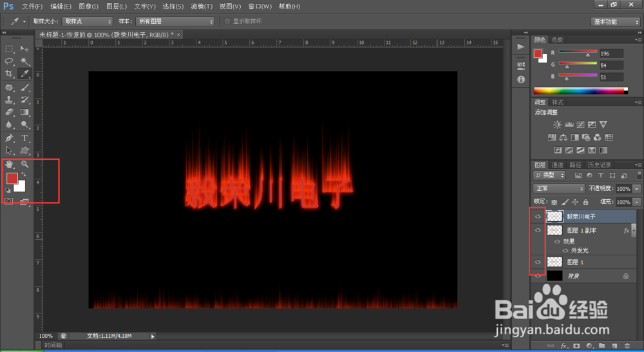Viewport: 644px width, 352px height.
Task: Open the Info panel icon
Action: (x=521, y=79)
